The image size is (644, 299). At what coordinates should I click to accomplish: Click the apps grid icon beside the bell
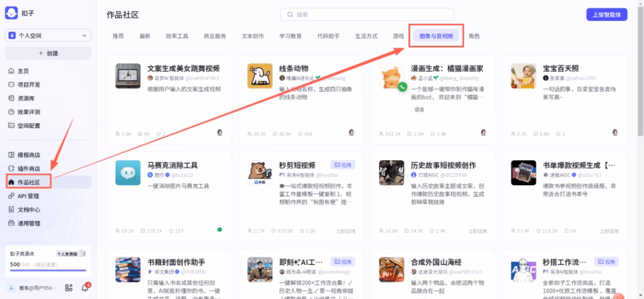[x=69, y=288]
